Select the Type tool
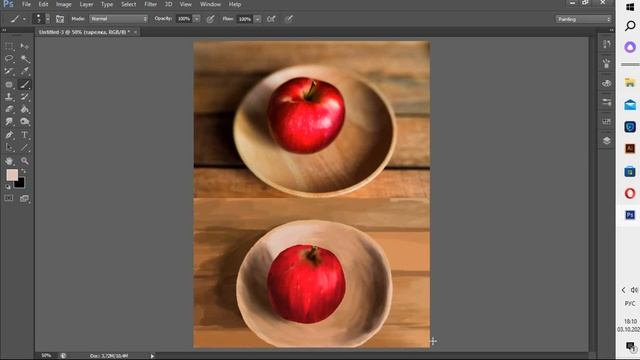 24,135
